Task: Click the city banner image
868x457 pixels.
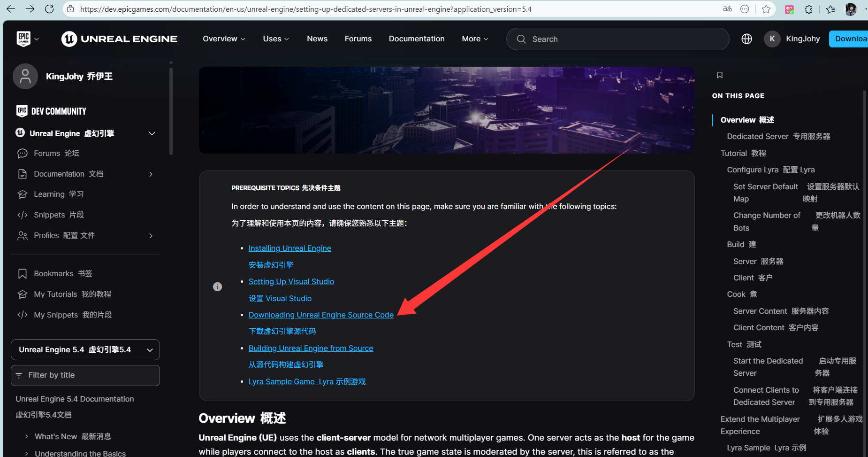Action: point(447,110)
